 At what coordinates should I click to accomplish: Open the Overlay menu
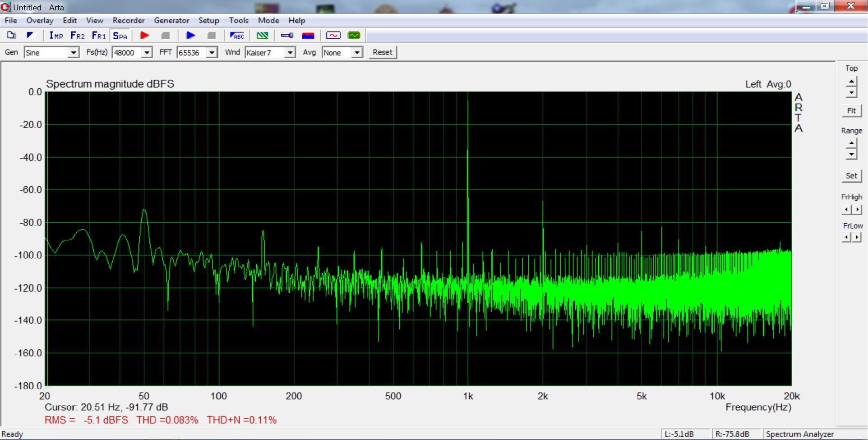[x=40, y=20]
